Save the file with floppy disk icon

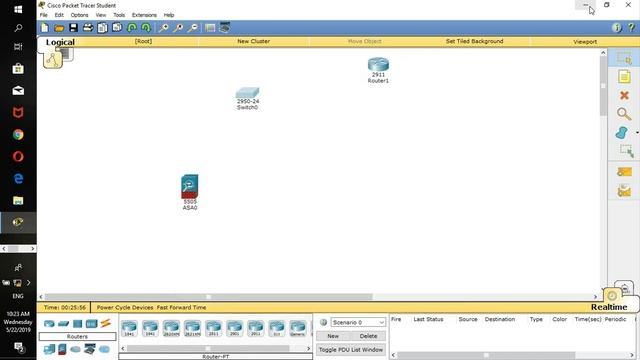pyautogui.click(x=73, y=28)
